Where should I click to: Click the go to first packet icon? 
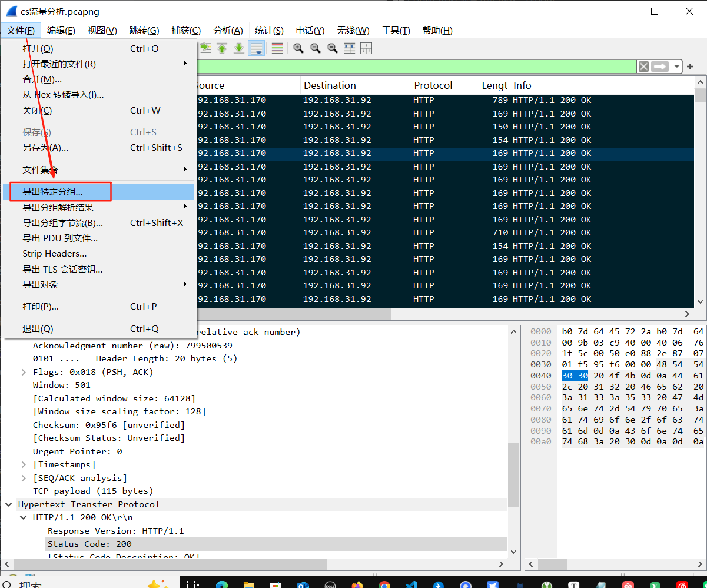click(222, 48)
